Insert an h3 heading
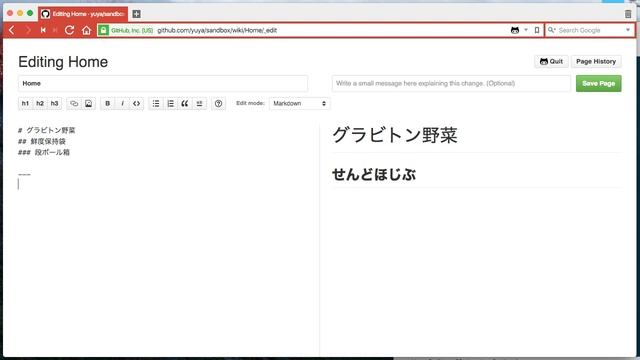Screen dimensions: 640x360 (x=54, y=104)
